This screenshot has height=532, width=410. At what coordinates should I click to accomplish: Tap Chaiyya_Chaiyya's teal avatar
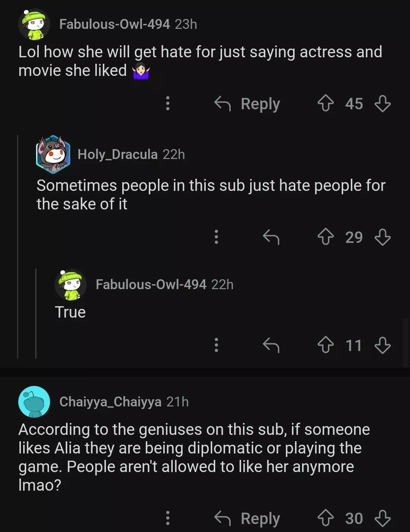tap(34, 401)
